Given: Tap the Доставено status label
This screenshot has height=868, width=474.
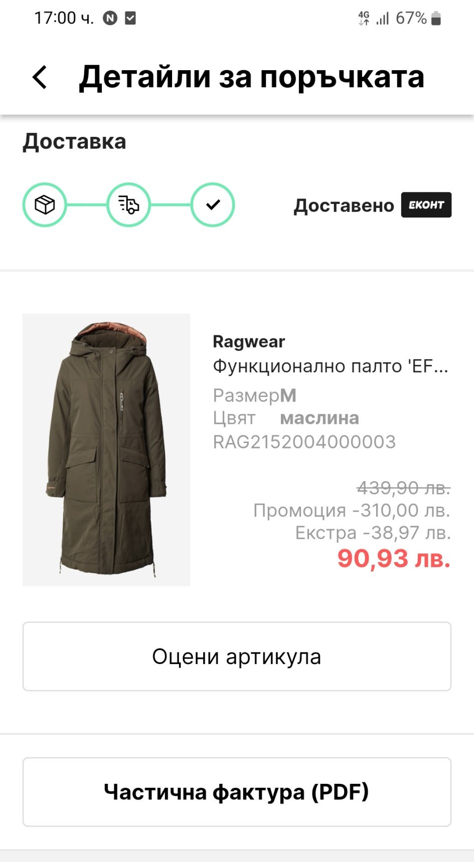Looking at the screenshot, I should (x=344, y=205).
